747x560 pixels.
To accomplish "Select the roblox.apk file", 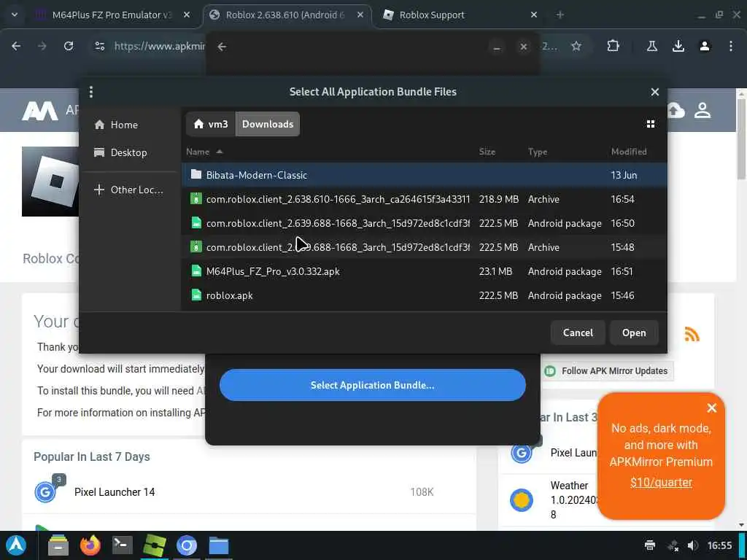I will pyautogui.click(x=424, y=295).
